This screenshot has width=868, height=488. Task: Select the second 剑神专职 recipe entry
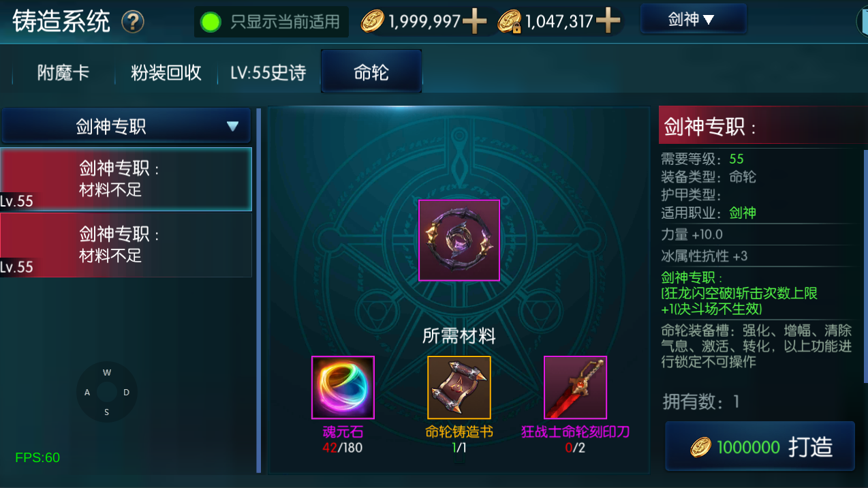point(126,245)
